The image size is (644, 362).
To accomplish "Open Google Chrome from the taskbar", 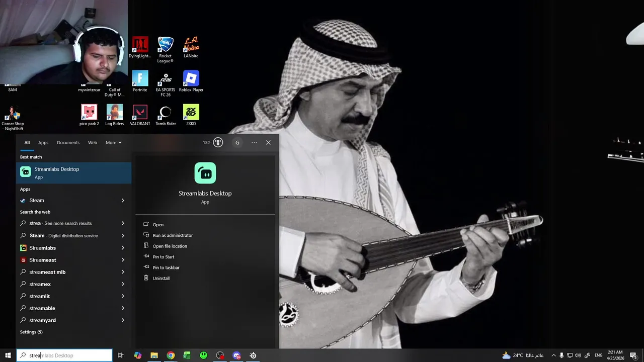I will tap(171, 355).
